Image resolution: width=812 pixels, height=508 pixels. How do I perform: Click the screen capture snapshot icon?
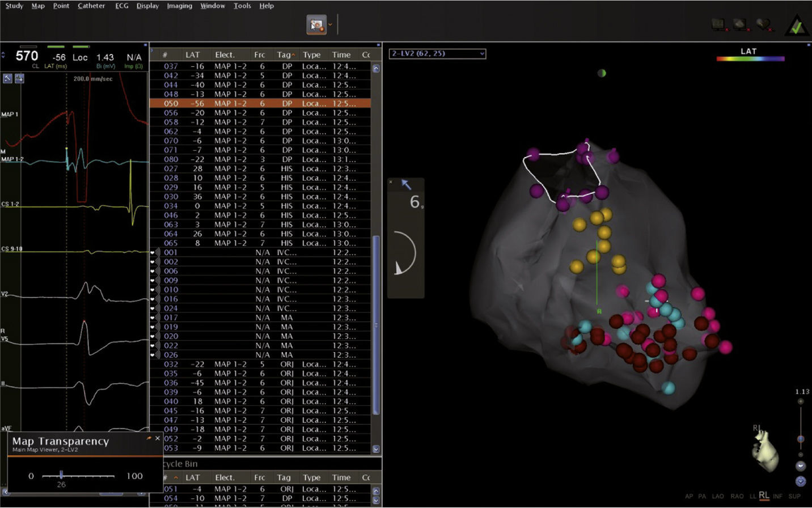(316, 25)
